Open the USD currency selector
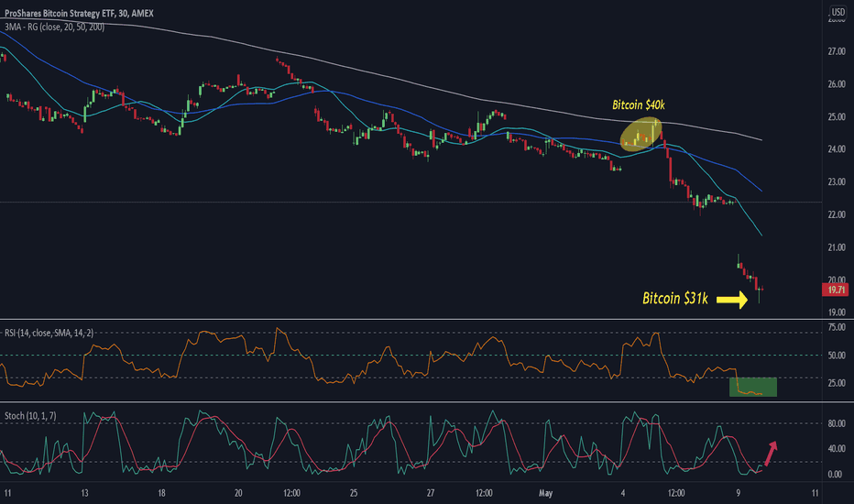 click(838, 12)
